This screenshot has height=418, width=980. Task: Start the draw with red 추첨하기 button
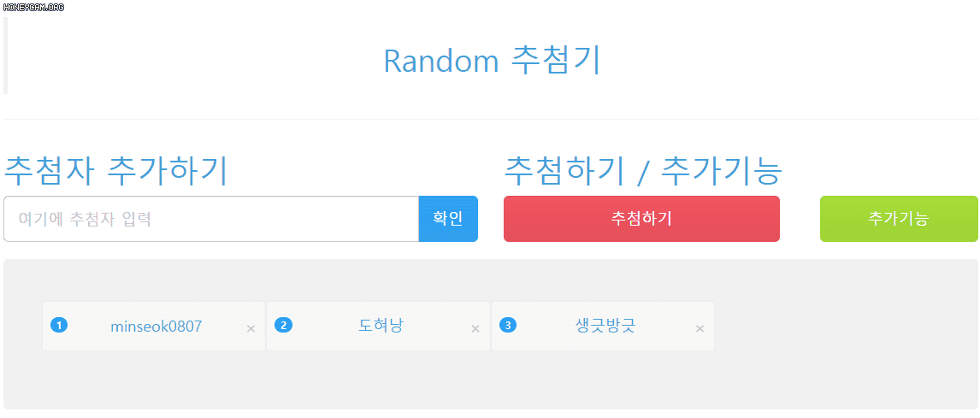click(x=641, y=219)
